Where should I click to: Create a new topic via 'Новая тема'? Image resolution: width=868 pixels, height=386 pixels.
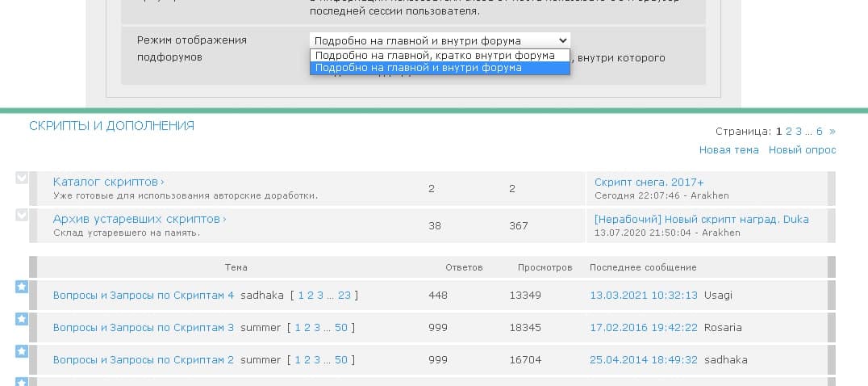[x=728, y=149]
